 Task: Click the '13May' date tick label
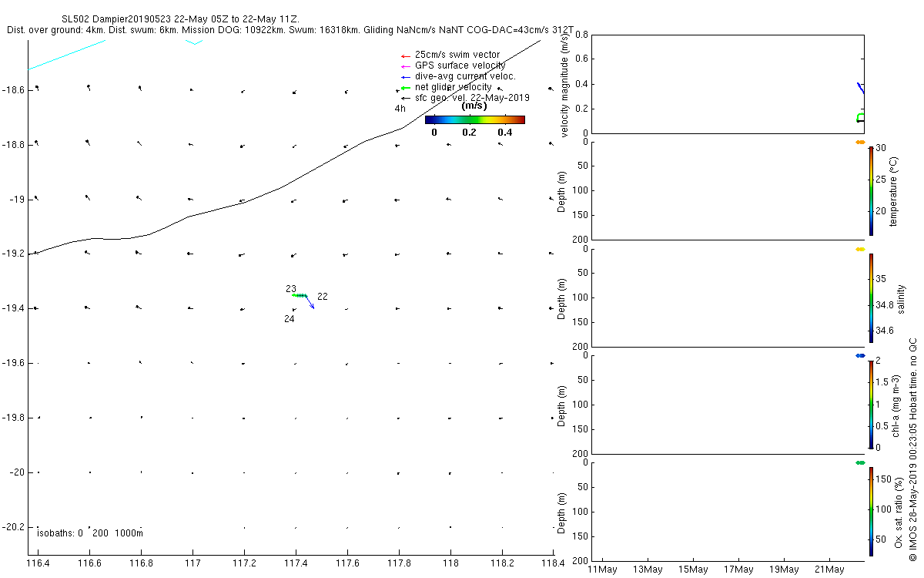(648, 570)
